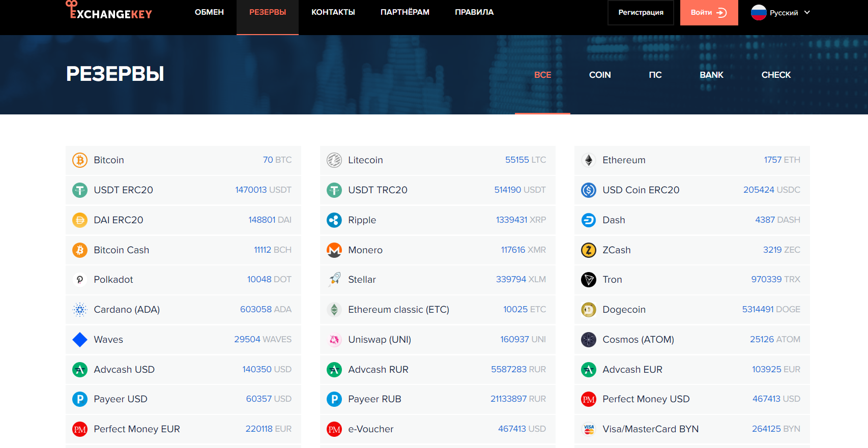Click the Advcash USD icon

[80, 370]
